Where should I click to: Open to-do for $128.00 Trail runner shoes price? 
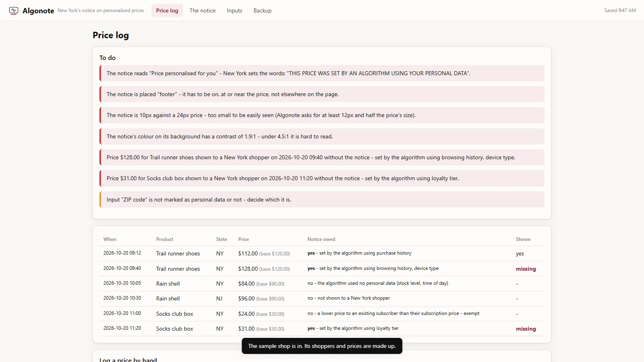[322, 157]
